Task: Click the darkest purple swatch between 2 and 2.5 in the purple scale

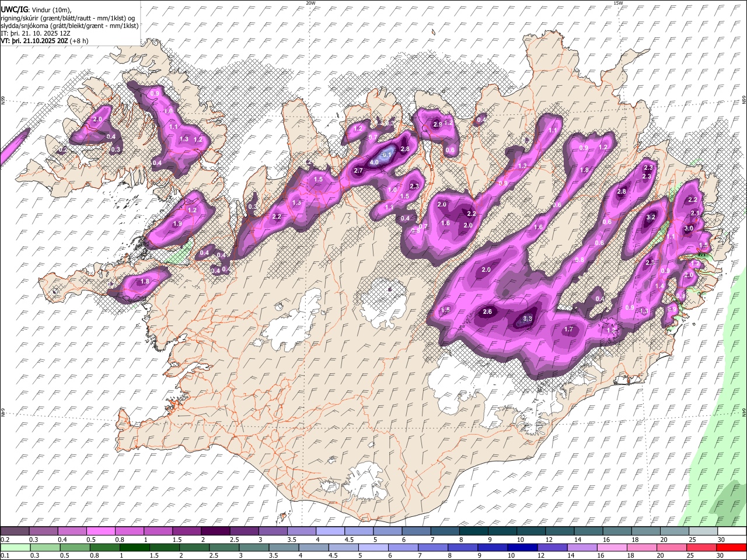Action: pyautogui.click(x=215, y=531)
